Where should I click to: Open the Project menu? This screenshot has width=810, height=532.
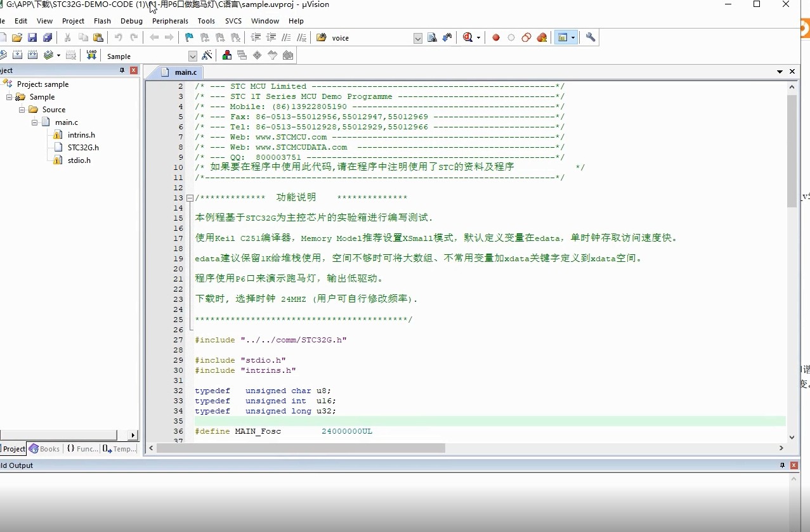(73, 21)
